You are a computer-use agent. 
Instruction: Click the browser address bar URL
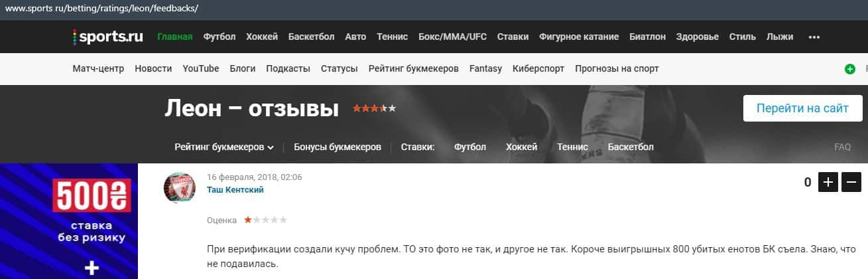pyautogui.click(x=101, y=9)
